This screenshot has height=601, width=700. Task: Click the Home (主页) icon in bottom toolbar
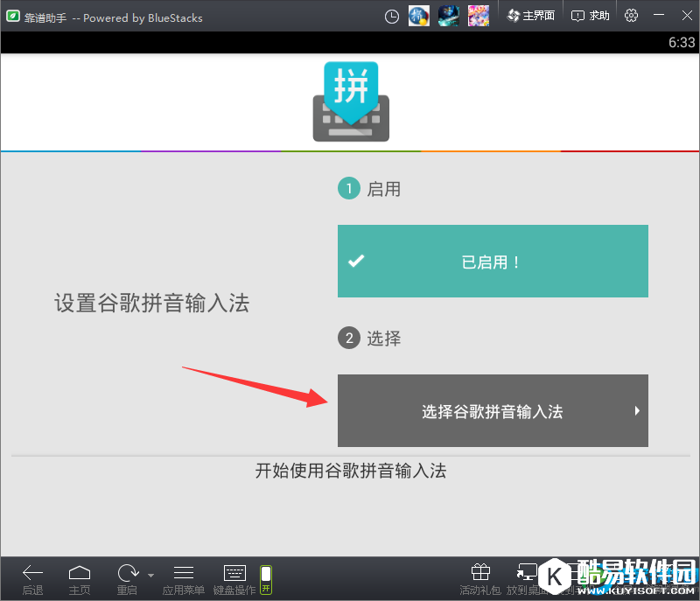[x=80, y=573]
